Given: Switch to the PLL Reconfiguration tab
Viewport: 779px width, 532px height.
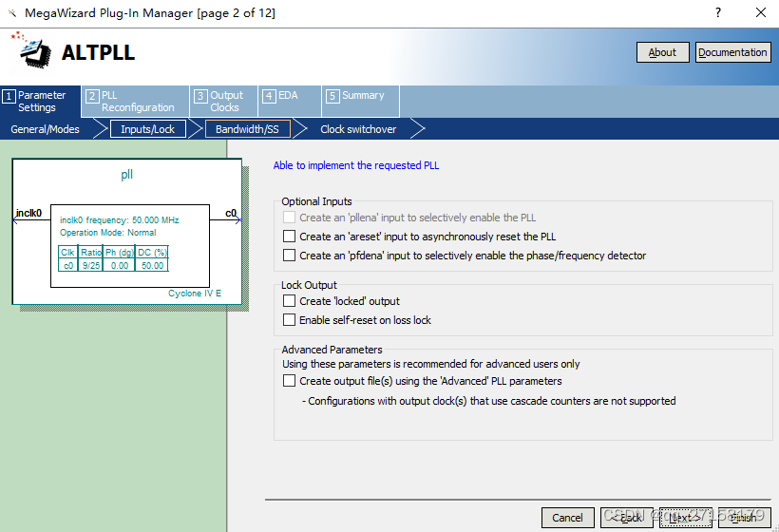Looking at the screenshot, I should (x=135, y=102).
